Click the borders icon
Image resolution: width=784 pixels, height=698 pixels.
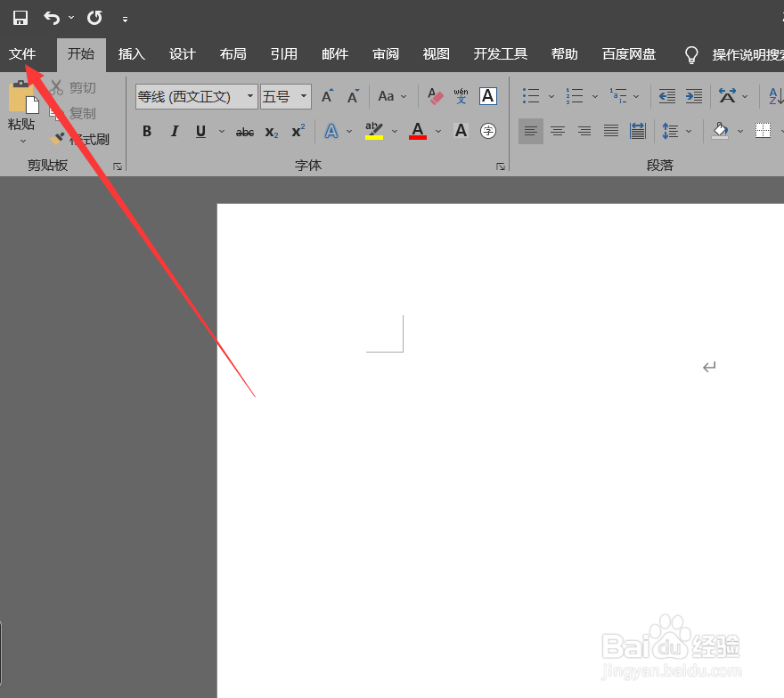pos(763,132)
